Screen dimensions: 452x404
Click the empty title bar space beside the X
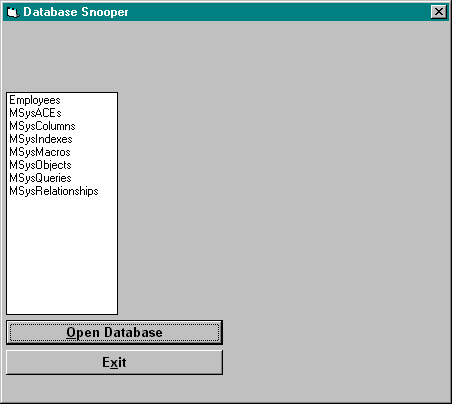[x=279, y=12]
